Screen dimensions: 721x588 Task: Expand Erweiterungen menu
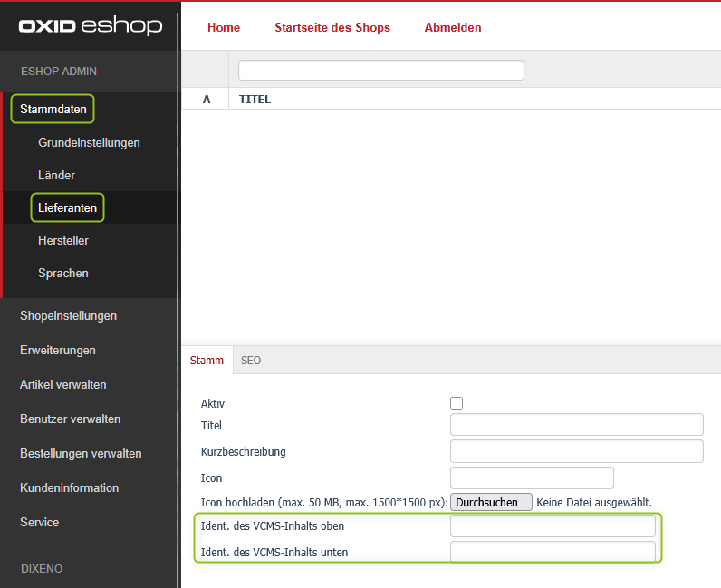pos(57,350)
